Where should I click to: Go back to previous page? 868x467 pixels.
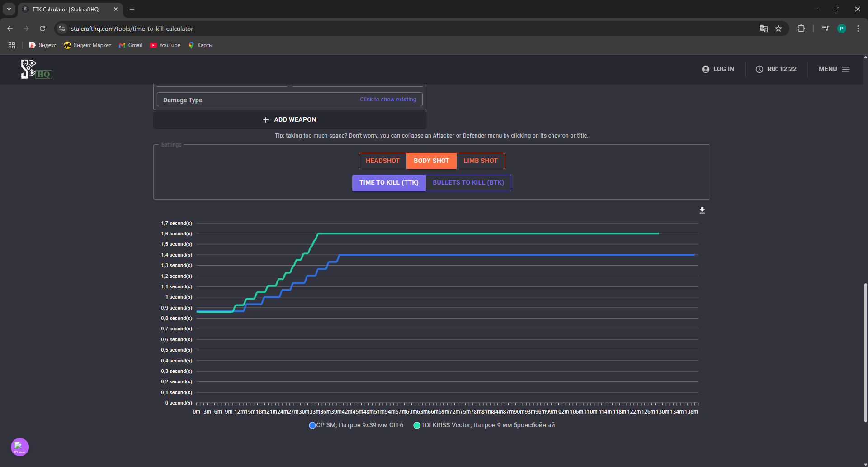click(x=10, y=29)
